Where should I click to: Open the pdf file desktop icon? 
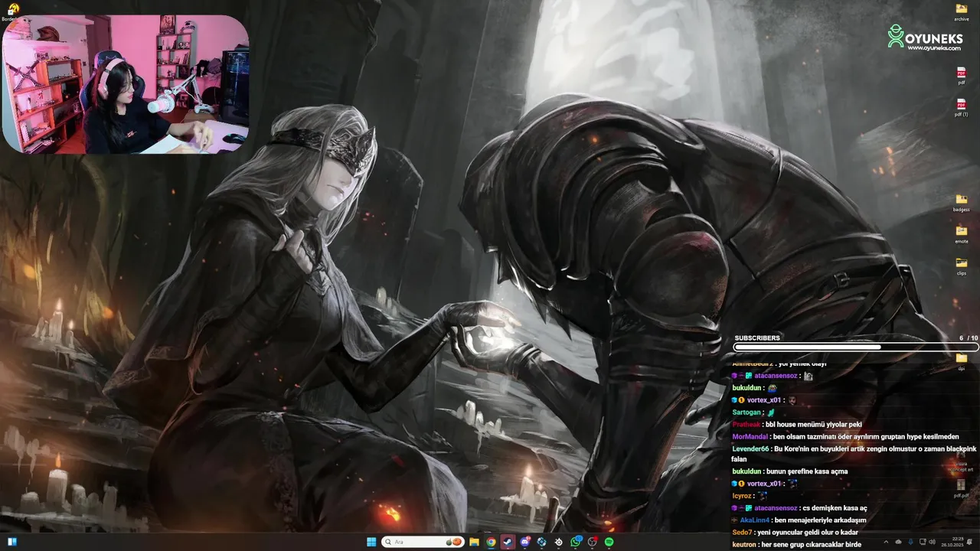[962, 76]
